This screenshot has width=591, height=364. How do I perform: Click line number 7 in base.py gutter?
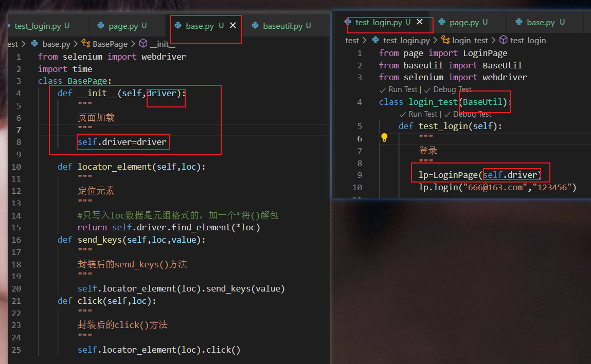[19, 130]
